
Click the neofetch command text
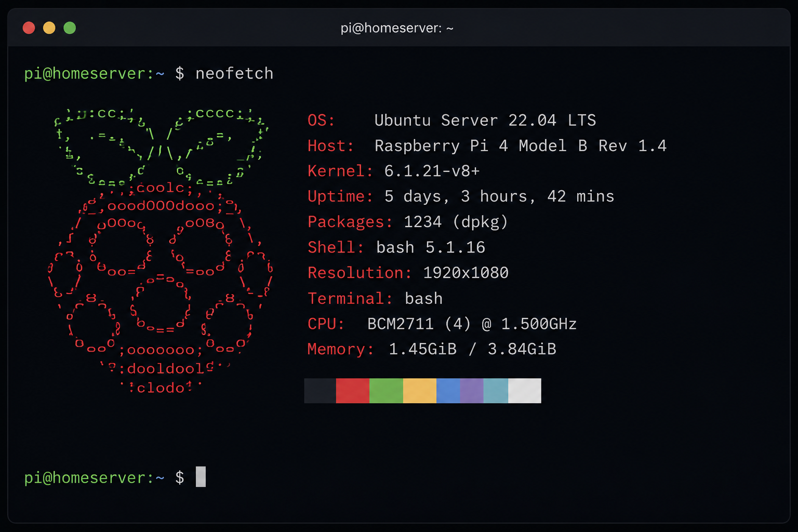234,73
